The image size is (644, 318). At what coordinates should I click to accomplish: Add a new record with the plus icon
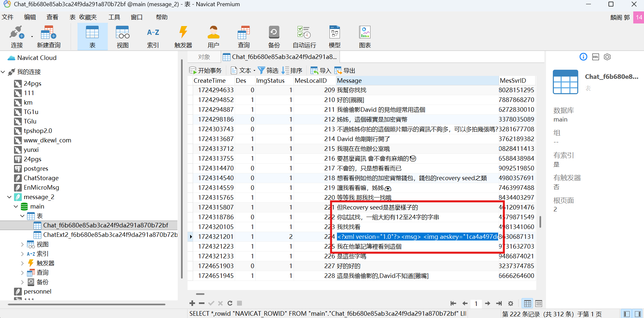click(x=192, y=303)
